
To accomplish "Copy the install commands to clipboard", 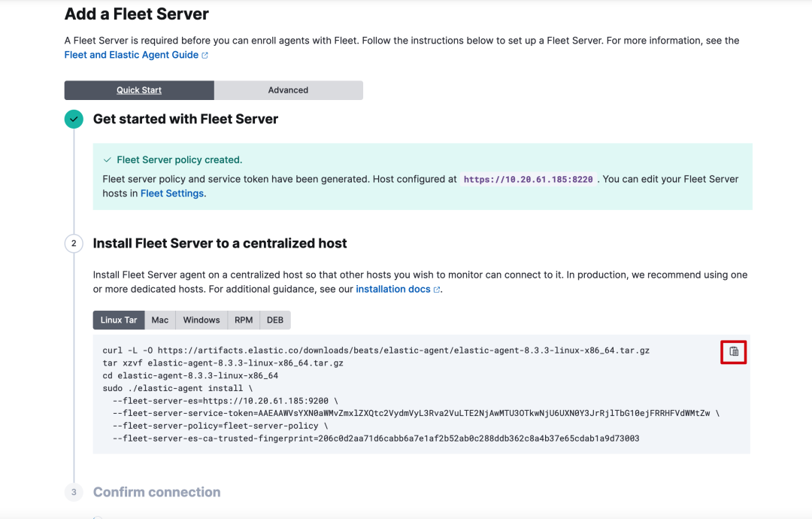I will point(734,351).
